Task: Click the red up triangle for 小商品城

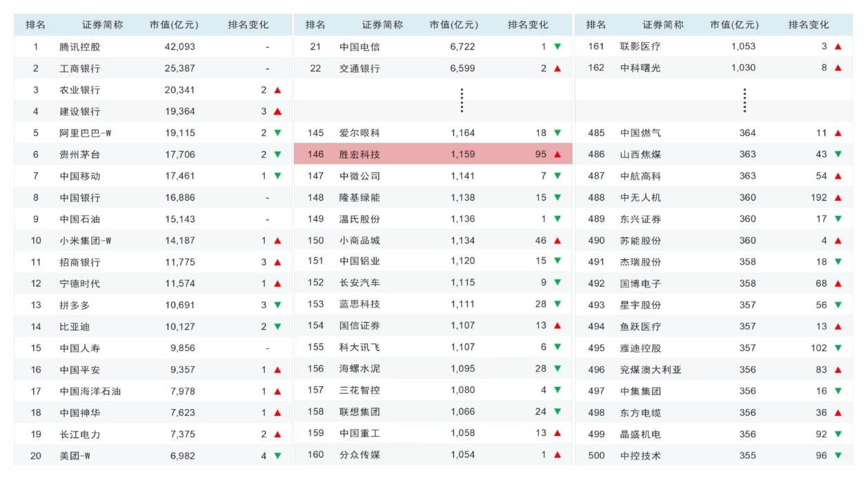Action: coord(558,241)
